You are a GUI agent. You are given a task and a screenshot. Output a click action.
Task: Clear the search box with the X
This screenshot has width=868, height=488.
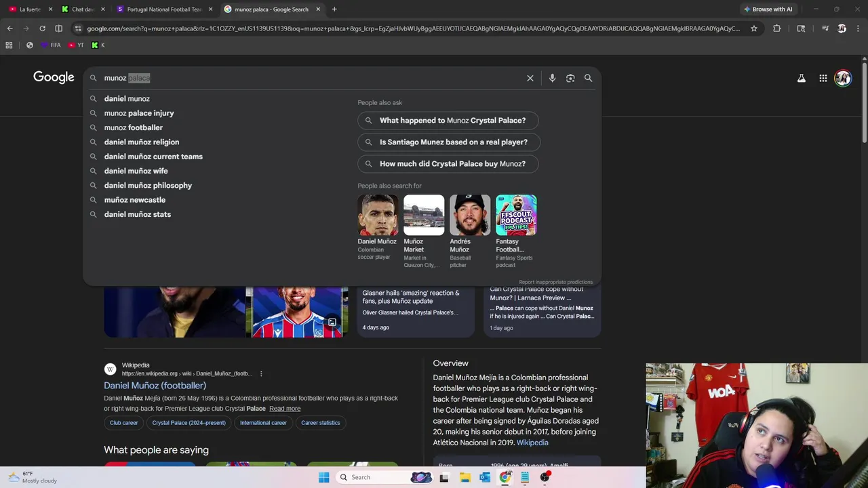click(530, 78)
